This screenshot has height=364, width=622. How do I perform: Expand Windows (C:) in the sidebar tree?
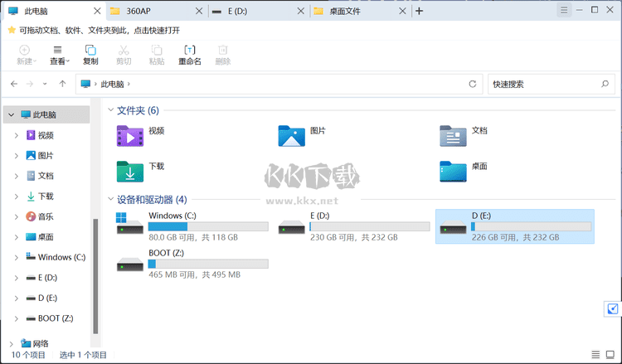[17, 257]
